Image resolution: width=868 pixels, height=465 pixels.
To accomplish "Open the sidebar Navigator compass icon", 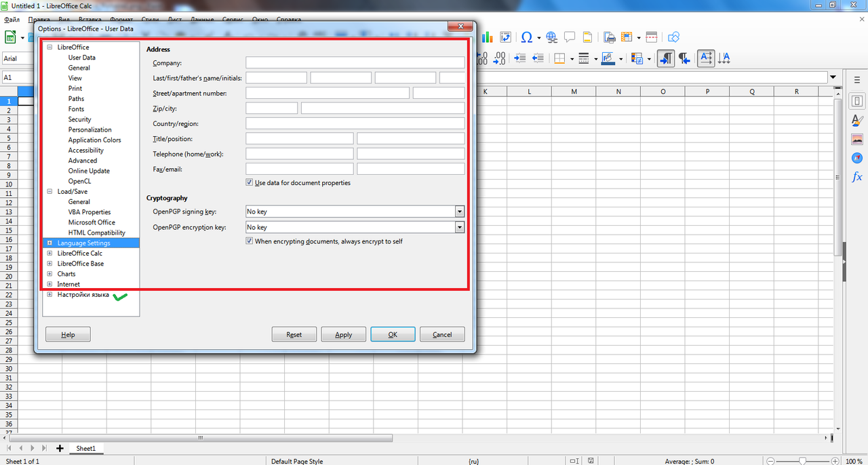I will pos(857,158).
